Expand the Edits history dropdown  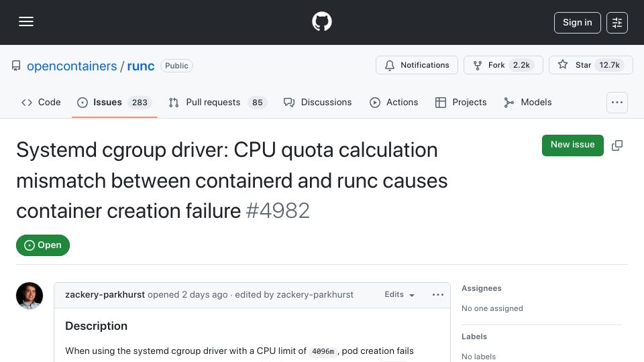tap(399, 295)
